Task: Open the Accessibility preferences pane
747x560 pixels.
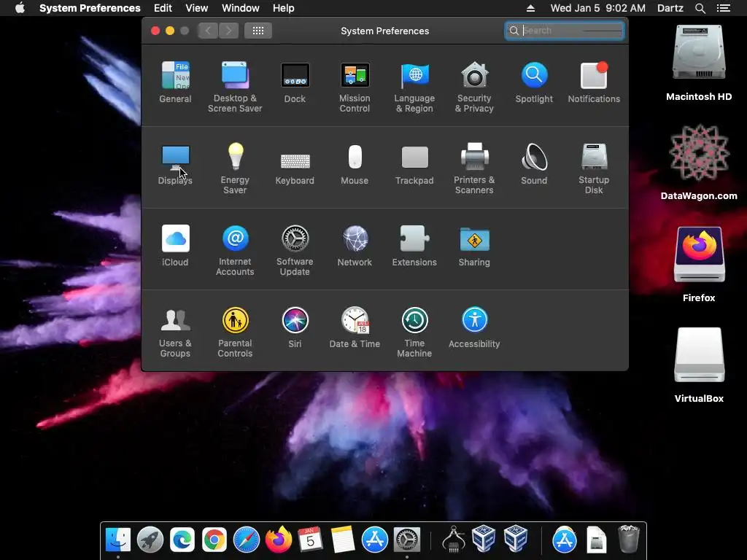Action: point(474,327)
